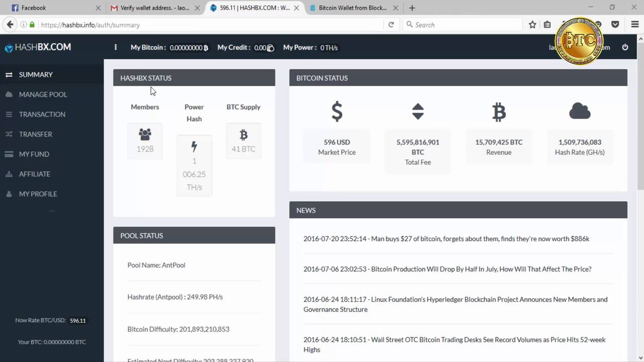Click the 596 USD Market Price value
644x362 pixels.
coord(337,142)
